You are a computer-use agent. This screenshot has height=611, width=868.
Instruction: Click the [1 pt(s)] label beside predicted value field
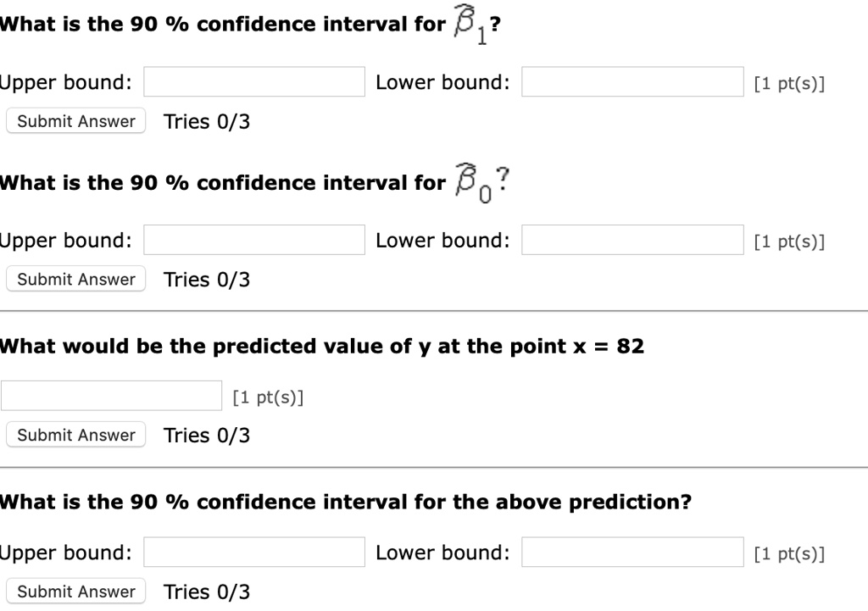click(x=268, y=397)
